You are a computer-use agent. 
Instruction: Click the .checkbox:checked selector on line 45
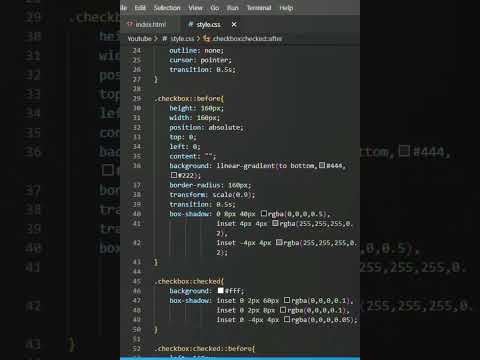(189, 281)
